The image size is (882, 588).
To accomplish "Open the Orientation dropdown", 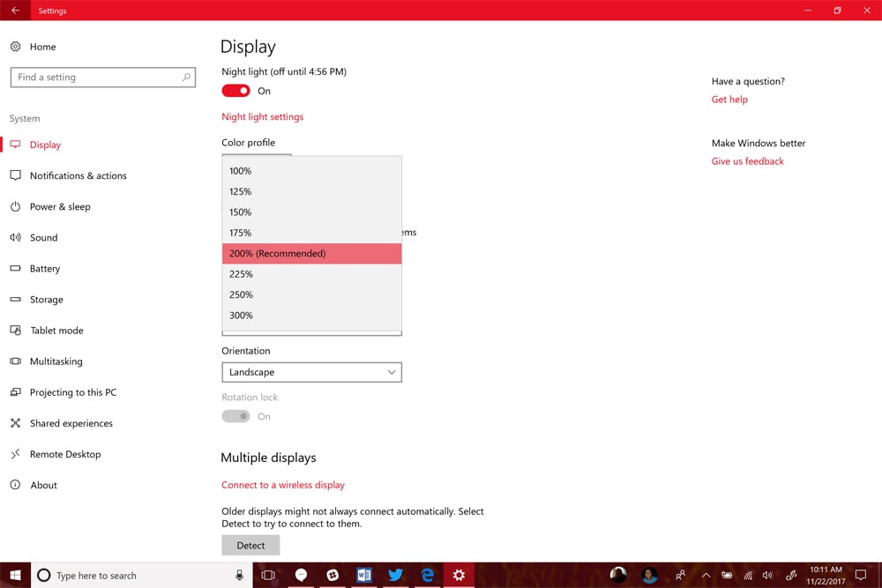I will pos(311,372).
